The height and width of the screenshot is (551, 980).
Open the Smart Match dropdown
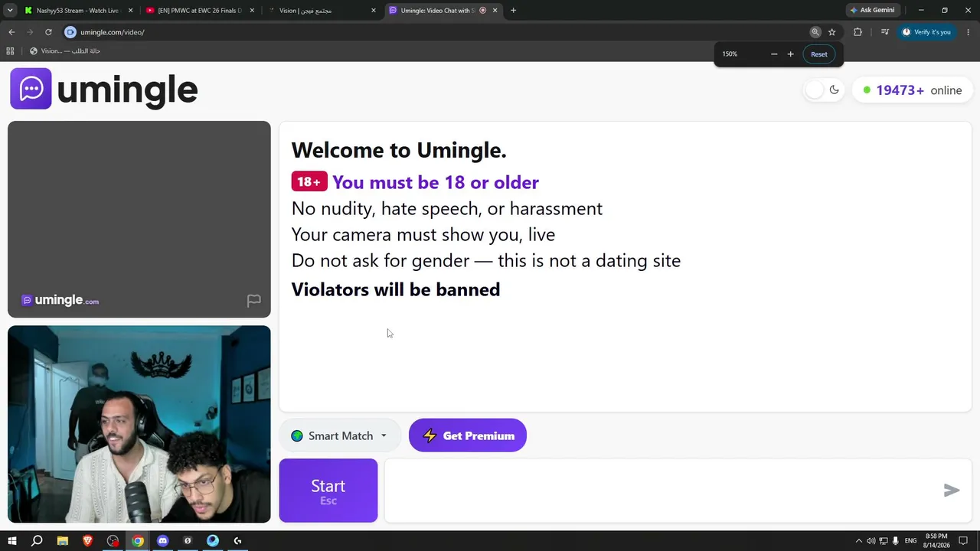tap(339, 435)
